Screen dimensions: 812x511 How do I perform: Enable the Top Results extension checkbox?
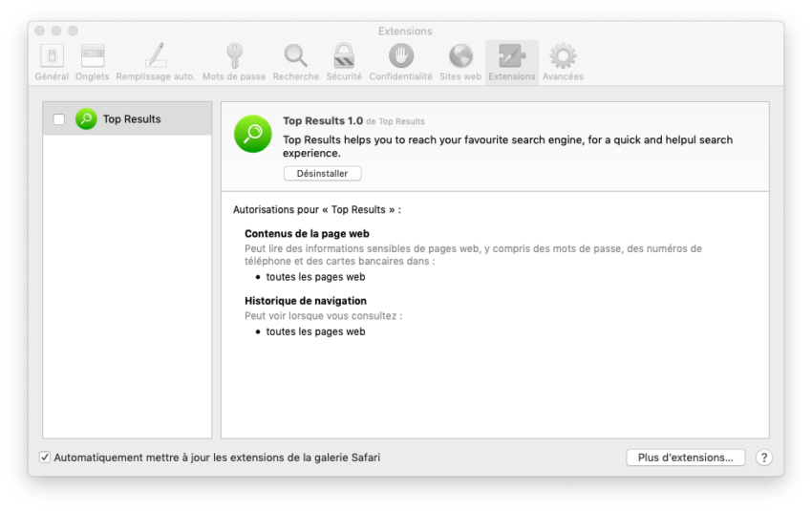tap(59, 119)
